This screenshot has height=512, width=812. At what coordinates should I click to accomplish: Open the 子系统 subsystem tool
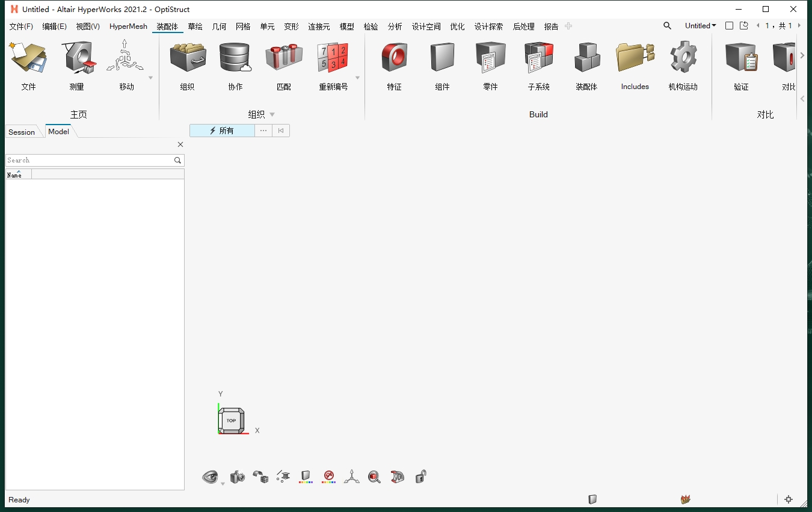pyautogui.click(x=538, y=59)
